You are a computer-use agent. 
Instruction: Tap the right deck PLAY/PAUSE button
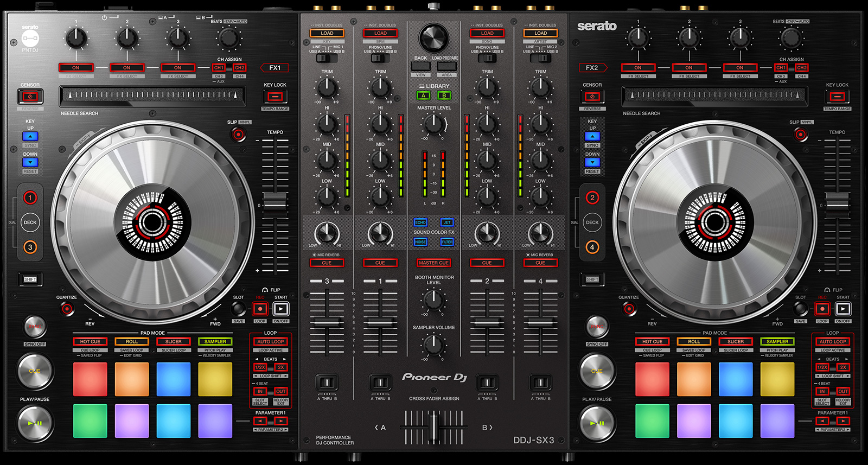pyautogui.click(x=597, y=423)
